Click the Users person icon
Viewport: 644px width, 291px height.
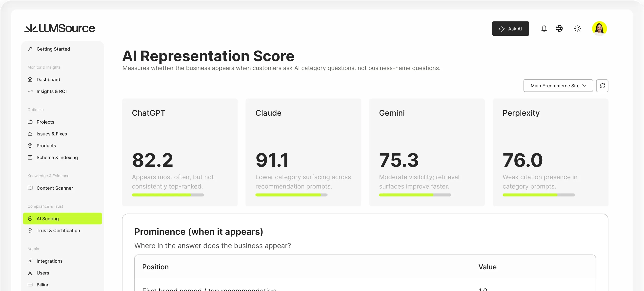[x=30, y=273]
